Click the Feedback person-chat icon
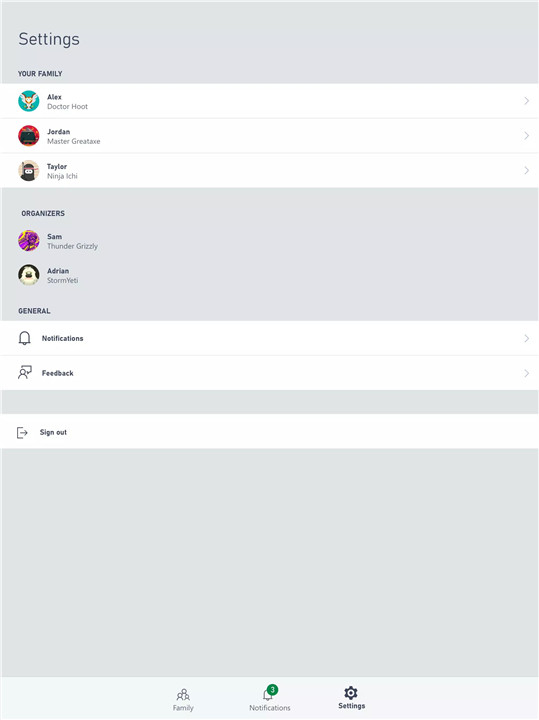 click(25, 372)
